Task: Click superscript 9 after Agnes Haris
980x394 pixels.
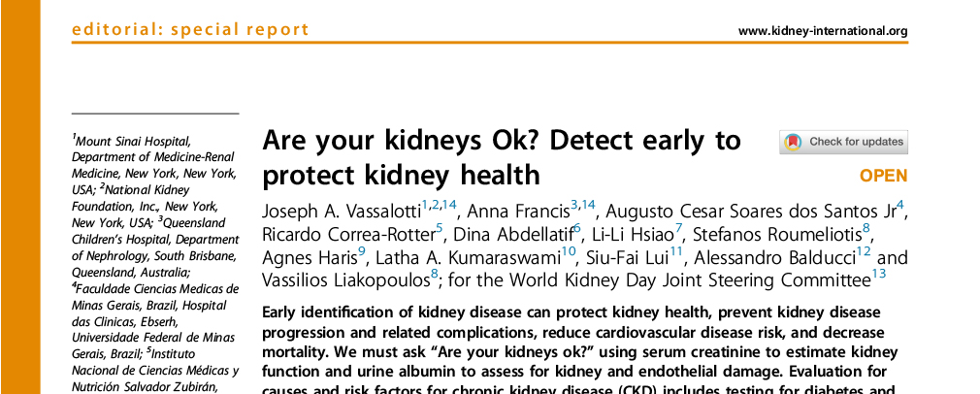Action: pyautogui.click(x=361, y=252)
